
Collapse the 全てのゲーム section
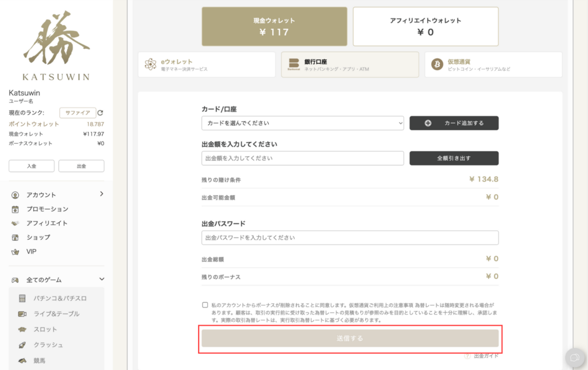(x=102, y=279)
